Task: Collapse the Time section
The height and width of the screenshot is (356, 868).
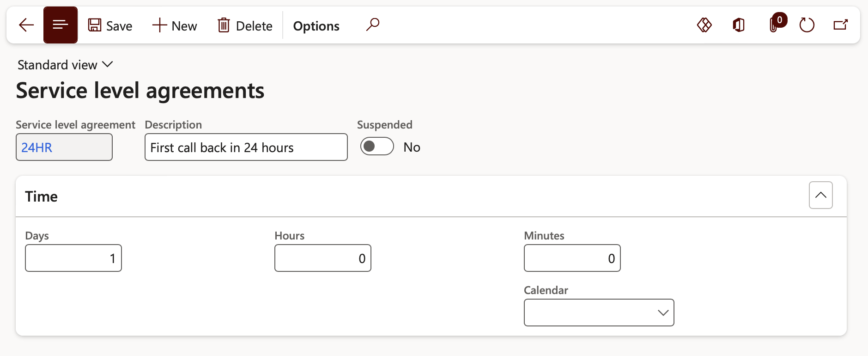Action: coord(821,195)
